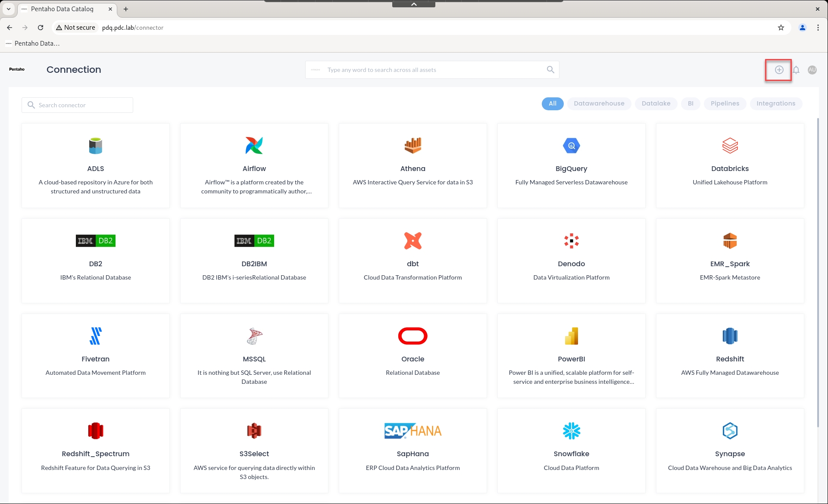Click the plus (add) icon in header
Viewport: 828px width, 504px height.
point(779,70)
